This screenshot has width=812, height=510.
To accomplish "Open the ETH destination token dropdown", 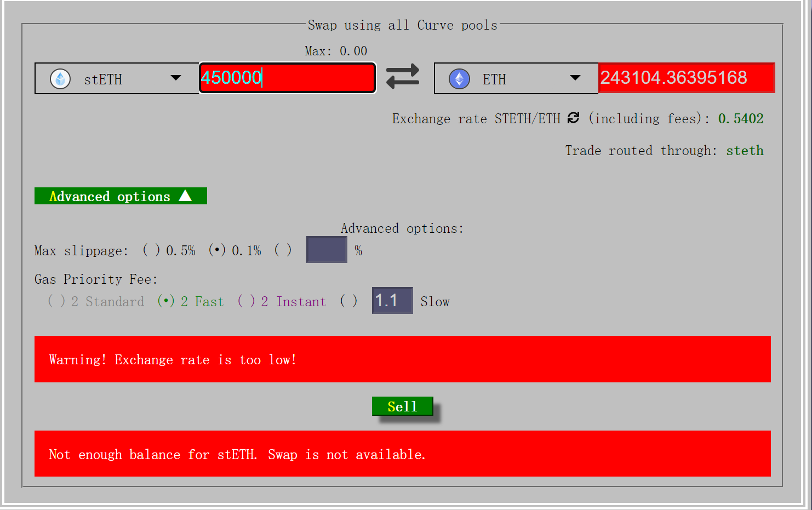I will click(x=516, y=78).
